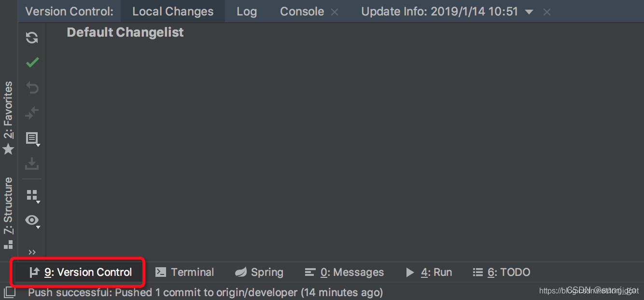The image size is (644, 300).
Task: Select the commit message history icon
Action: (32, 138)
